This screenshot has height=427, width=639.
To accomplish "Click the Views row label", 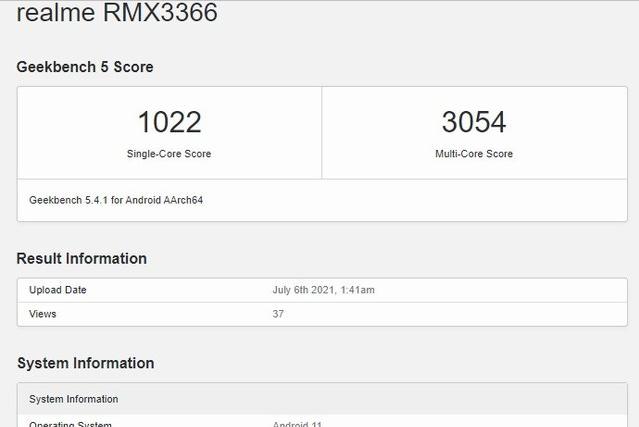I will pyautogui.click(x=43, y=314).
